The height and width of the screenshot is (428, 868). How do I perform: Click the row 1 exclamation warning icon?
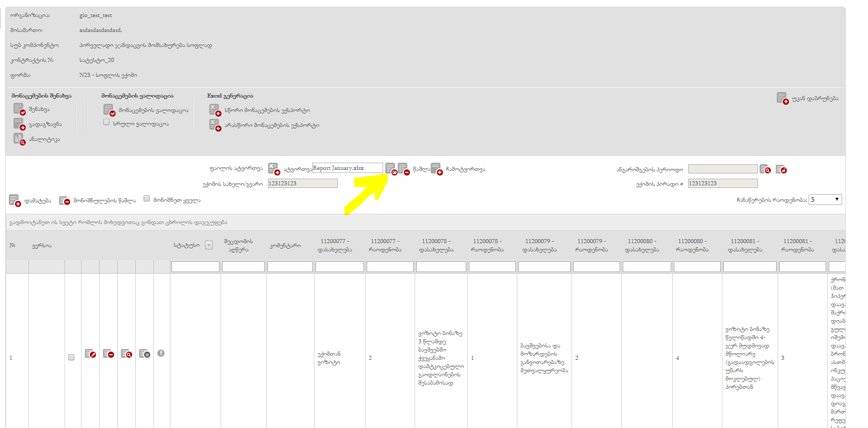coord(161,353)
